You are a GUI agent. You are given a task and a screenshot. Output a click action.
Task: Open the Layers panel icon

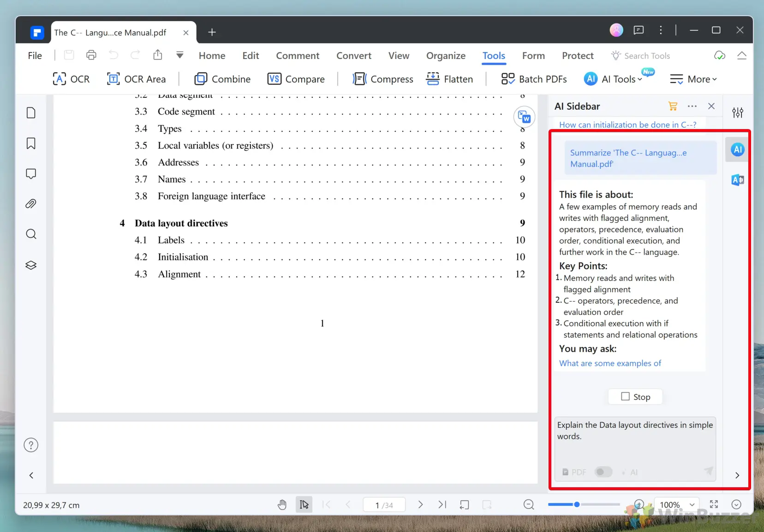[31, 265]
